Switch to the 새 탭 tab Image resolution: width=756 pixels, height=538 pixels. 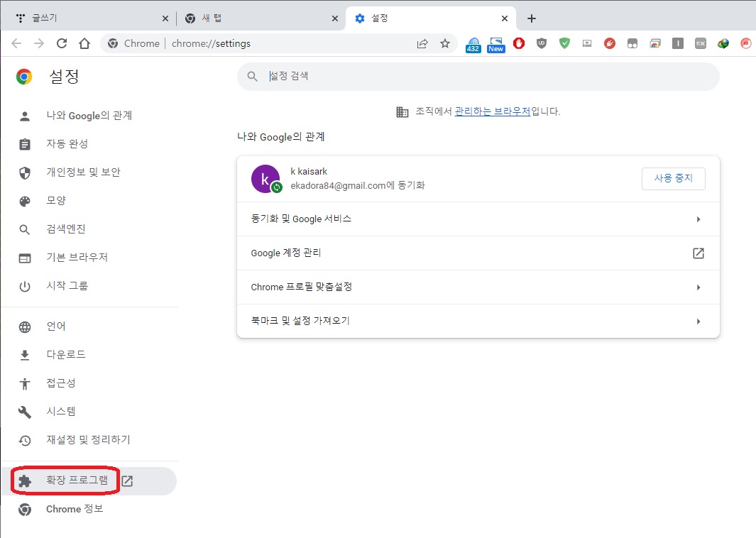pyautogui.click(x=261, y=18)
